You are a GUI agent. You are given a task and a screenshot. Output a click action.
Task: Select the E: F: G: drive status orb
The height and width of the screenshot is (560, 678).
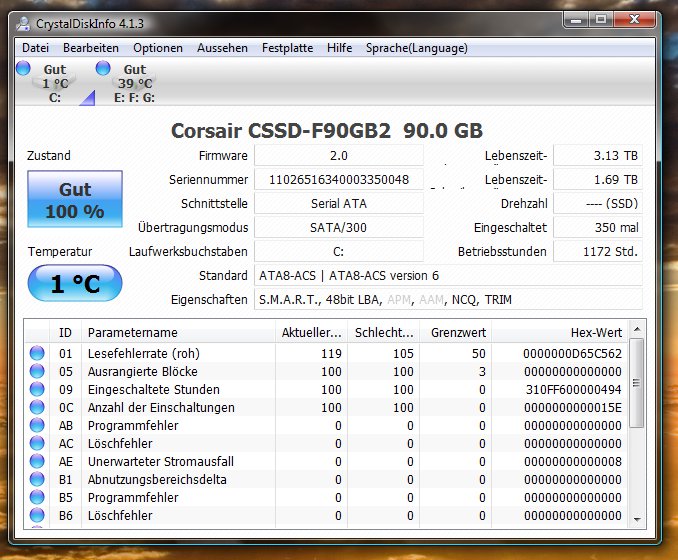point(103,68)
